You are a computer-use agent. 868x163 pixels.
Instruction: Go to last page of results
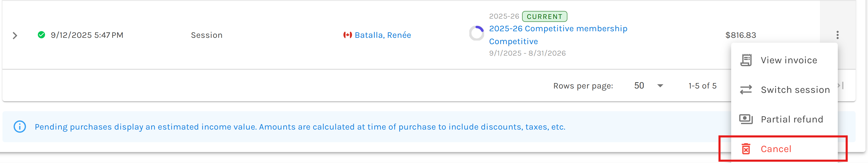(x=842, y=86)
